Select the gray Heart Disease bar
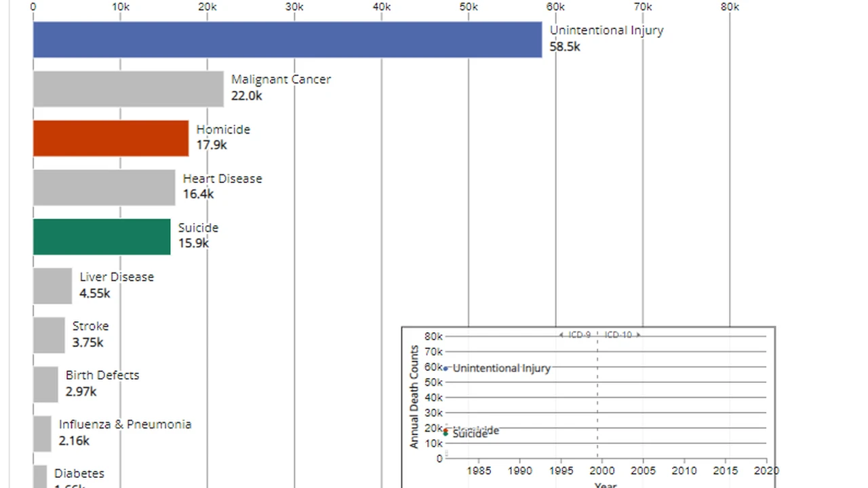The height and width of the screenshot is (488, 868). [104, 187]
